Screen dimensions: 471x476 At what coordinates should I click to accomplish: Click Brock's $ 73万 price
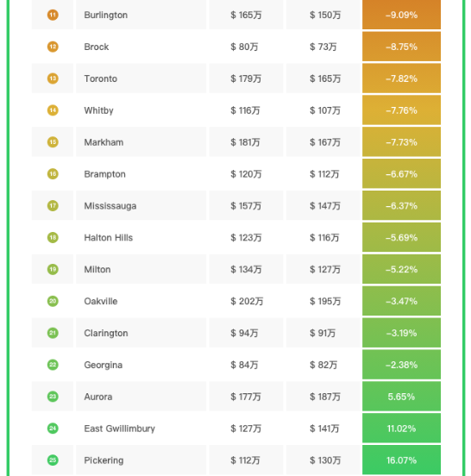[x=323, y=47]
